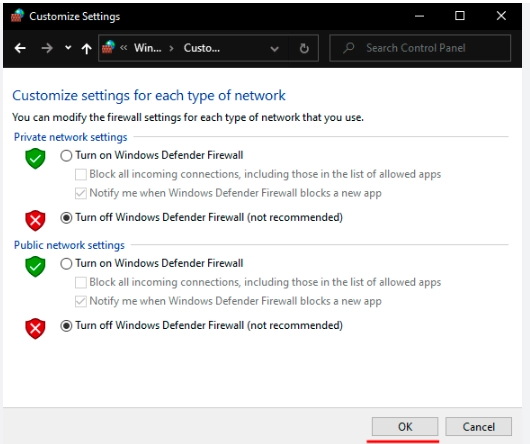The image size is (530, 444).
Task: Go up one level with the Up arrow
Action: pyautogui.click(x=87, y=49)
